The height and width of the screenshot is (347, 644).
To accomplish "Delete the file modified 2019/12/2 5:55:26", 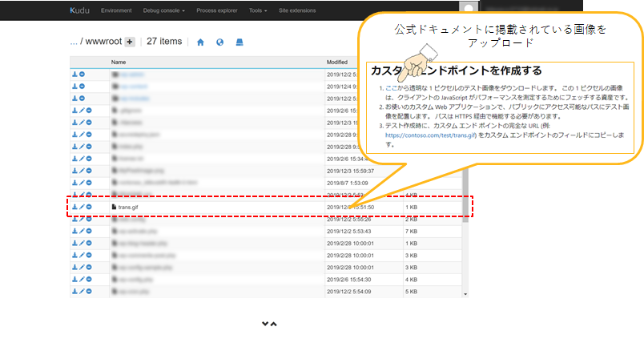I will pos(89,219).
